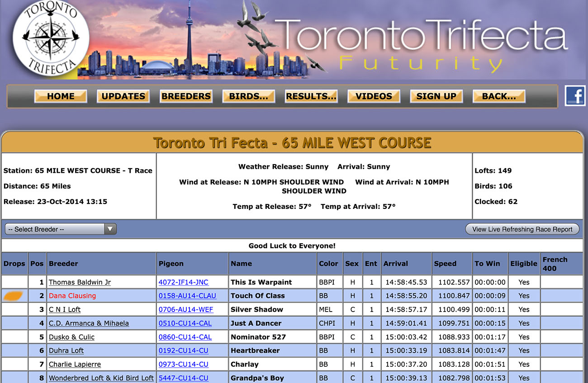Viewport: 588px width, 383px height.
Task: Click the BACK... menu button
Action: 499,96
